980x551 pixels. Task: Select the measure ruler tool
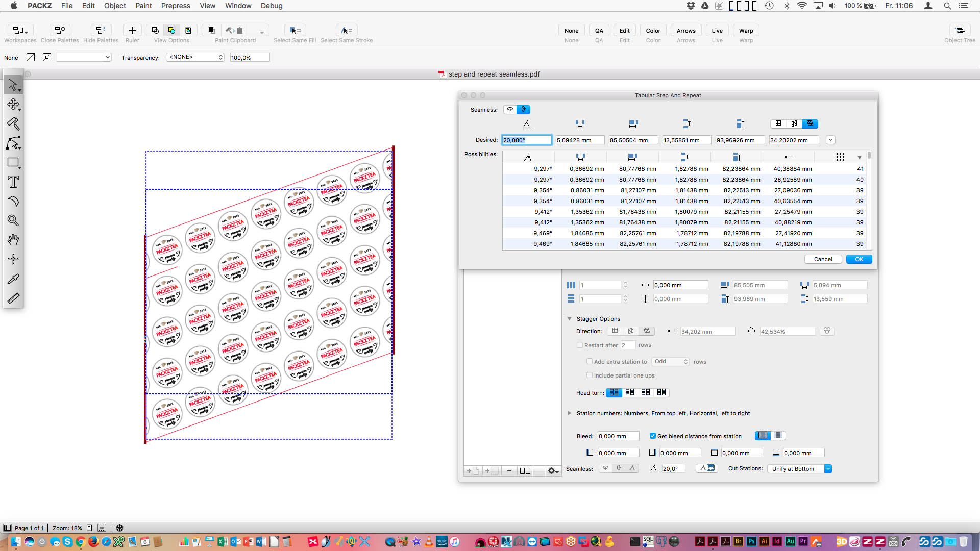(13, 298)
